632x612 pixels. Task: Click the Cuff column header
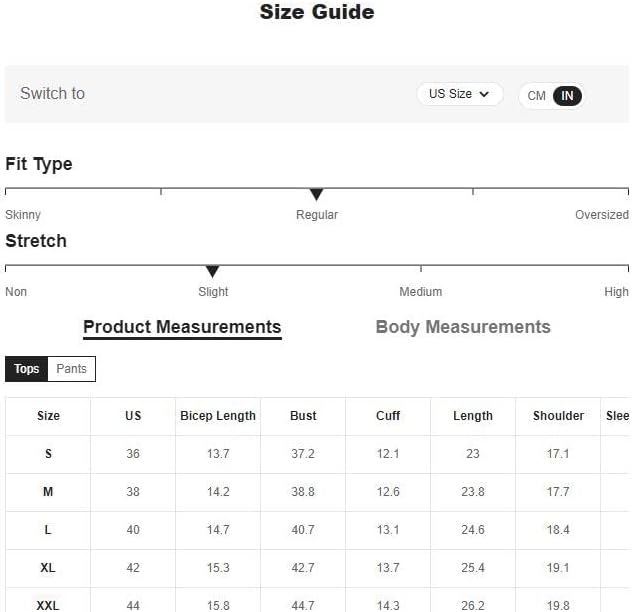pos(388,416)
